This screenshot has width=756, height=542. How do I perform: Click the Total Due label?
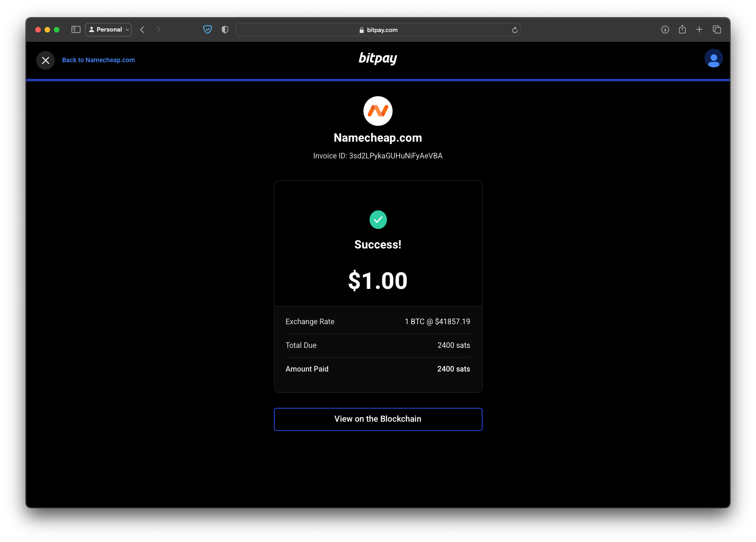(301, 346)
